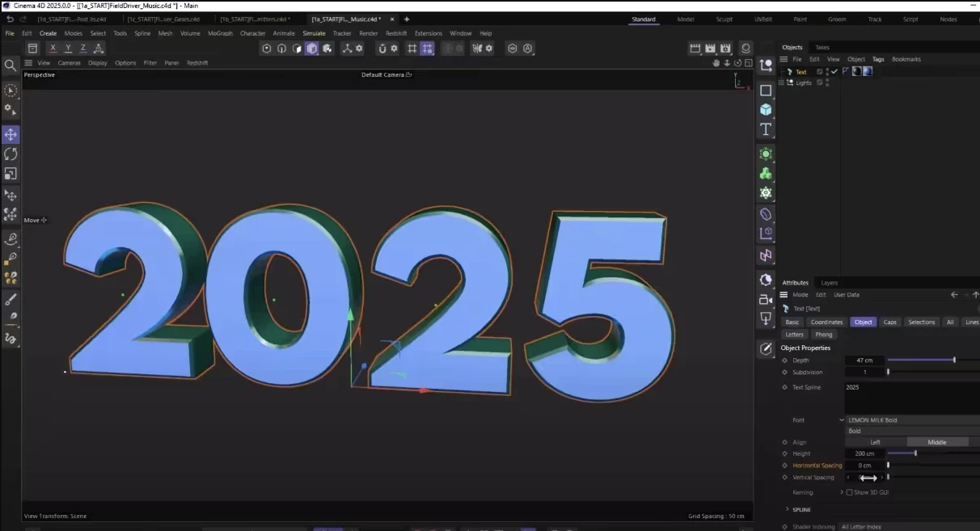Open the Render Settings clapperboard icon
980x531 pixels.
(x=725, y=48)
